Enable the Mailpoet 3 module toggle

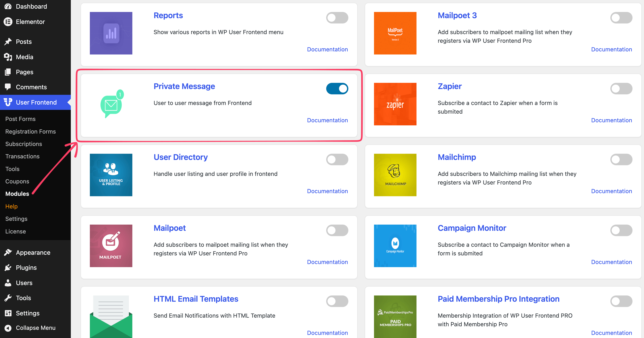pyautogui.click(x=621, y=18)
